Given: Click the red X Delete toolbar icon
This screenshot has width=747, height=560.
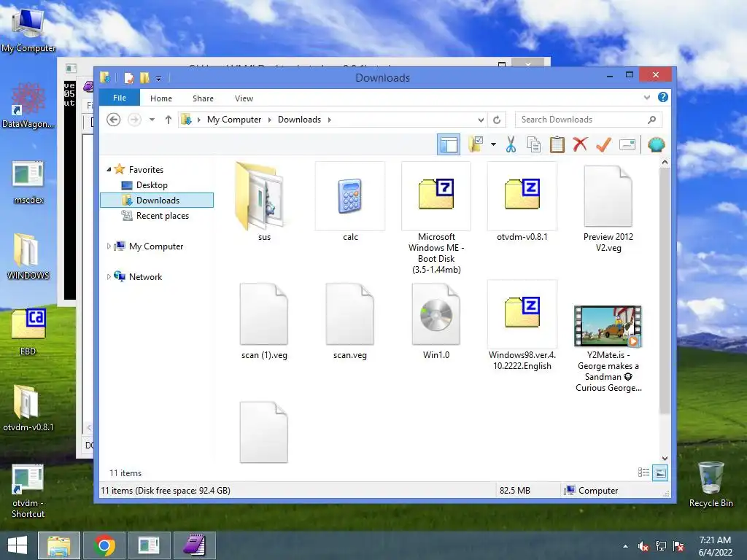Looking at the screenshot, I should click(580, 144).
